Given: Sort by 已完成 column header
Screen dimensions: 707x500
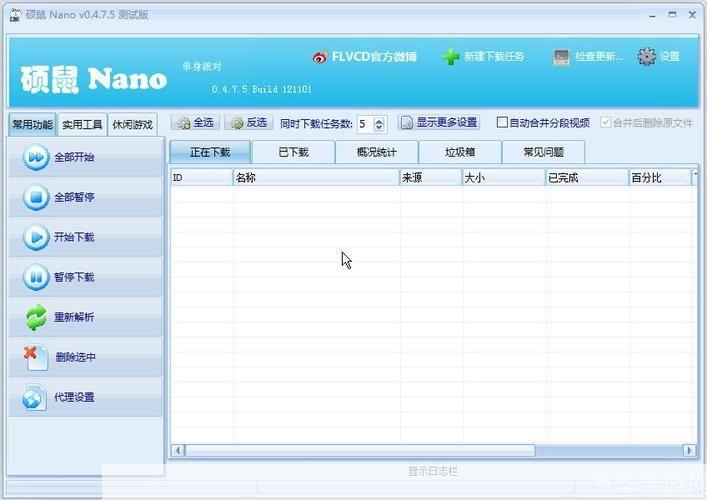Looking at the screenshot, I should 587,178.
